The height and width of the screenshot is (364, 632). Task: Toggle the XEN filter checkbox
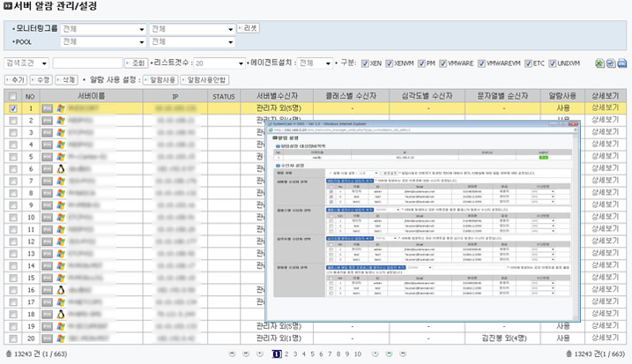point(365,63)
